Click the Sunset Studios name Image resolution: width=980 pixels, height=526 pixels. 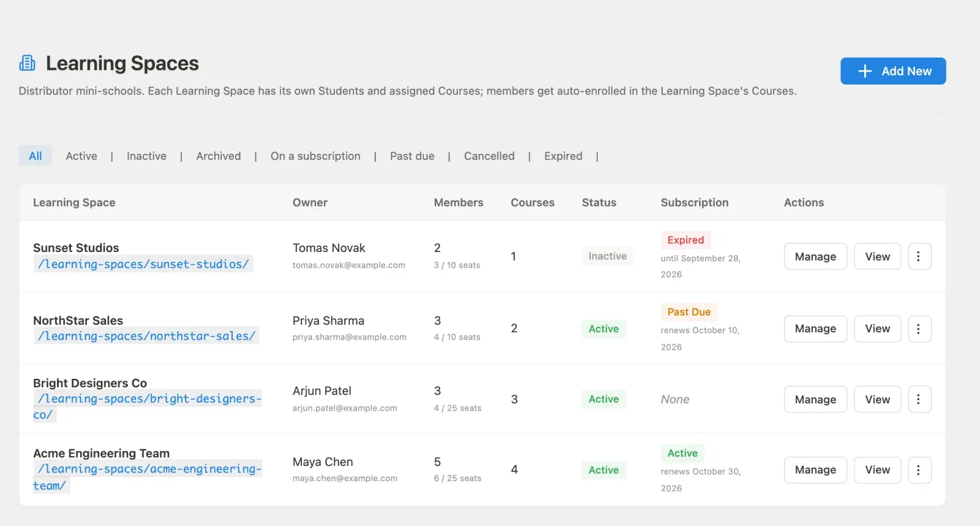[76, 248]
